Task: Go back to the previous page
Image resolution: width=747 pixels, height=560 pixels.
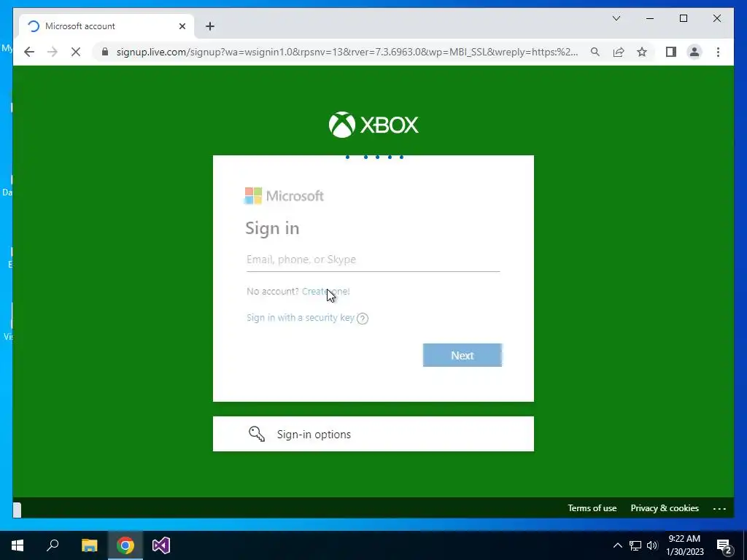Action: click(29, 52)
